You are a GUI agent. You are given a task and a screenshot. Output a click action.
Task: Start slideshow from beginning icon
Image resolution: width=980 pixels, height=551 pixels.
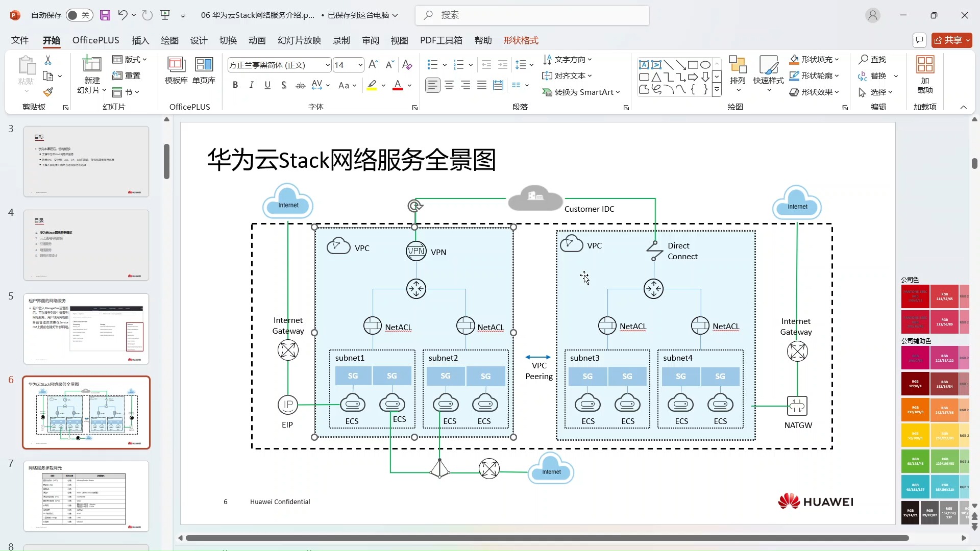pos(165,15)
